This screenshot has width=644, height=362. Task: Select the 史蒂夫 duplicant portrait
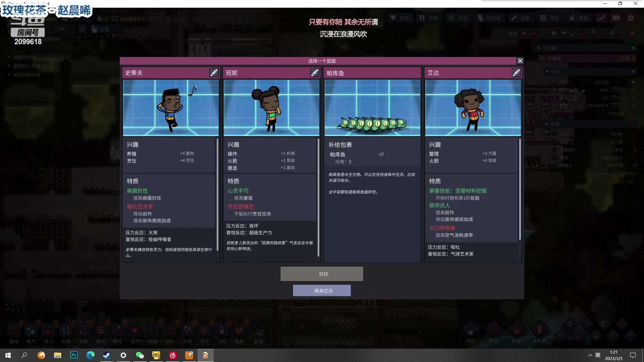171,108
